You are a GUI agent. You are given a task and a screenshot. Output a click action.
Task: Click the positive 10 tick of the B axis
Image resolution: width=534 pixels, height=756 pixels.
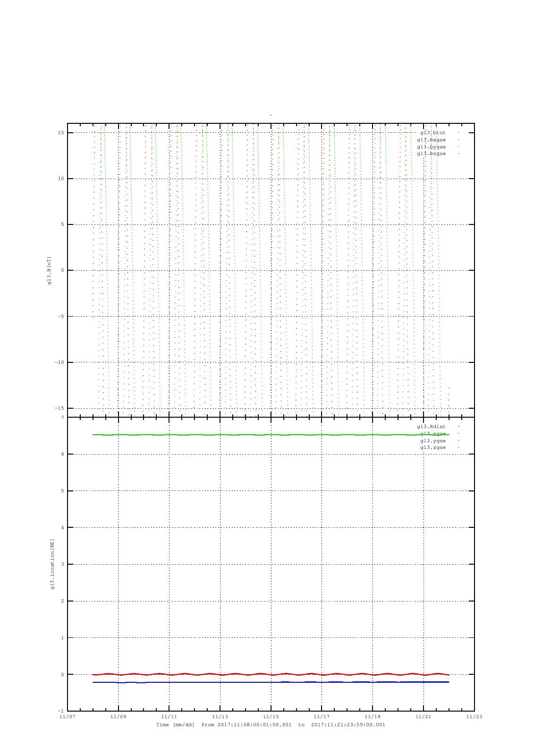tap(61, 179)
